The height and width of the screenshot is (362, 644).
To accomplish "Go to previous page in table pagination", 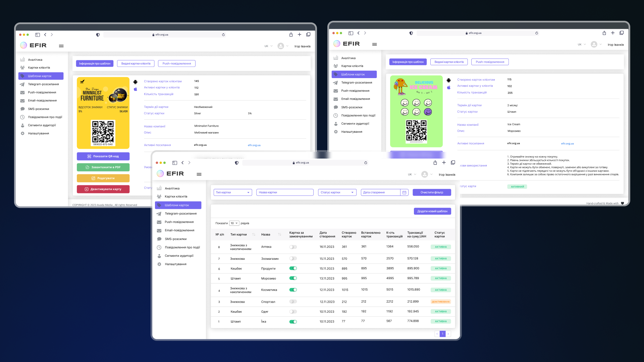I will (x=437, y=334).
